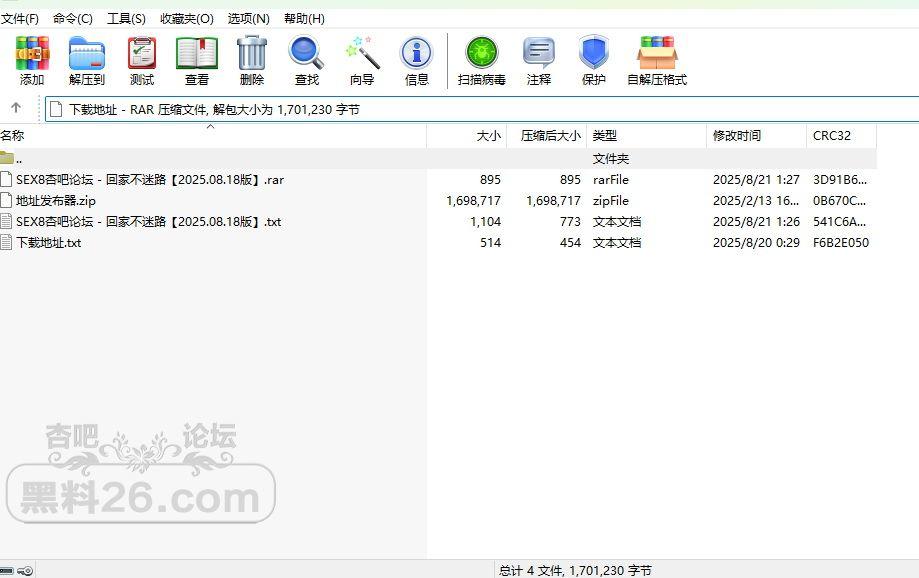Click the 文件夹 type cell

(x=611, y=158)
